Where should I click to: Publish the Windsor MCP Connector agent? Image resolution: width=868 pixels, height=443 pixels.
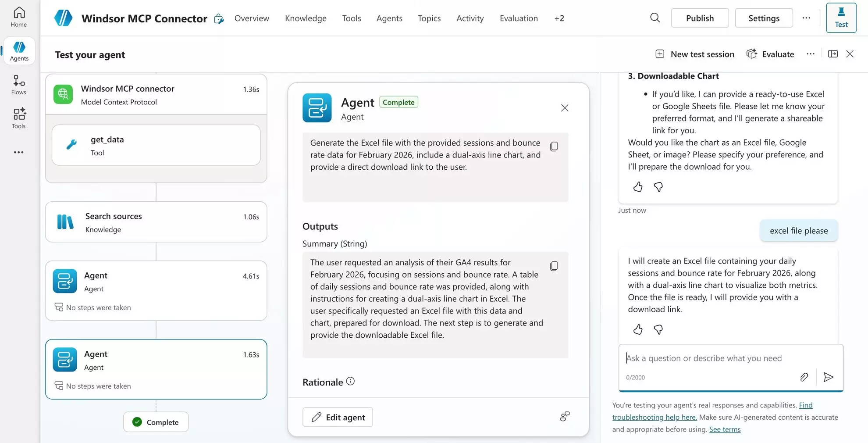click(700, 18)
